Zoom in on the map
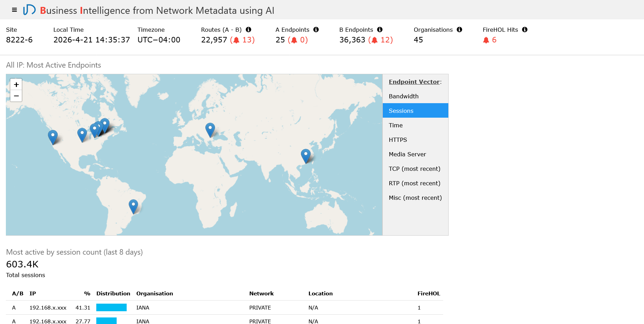Image resolution: width=644 pixels, height=324 pixels. point(16,85)
